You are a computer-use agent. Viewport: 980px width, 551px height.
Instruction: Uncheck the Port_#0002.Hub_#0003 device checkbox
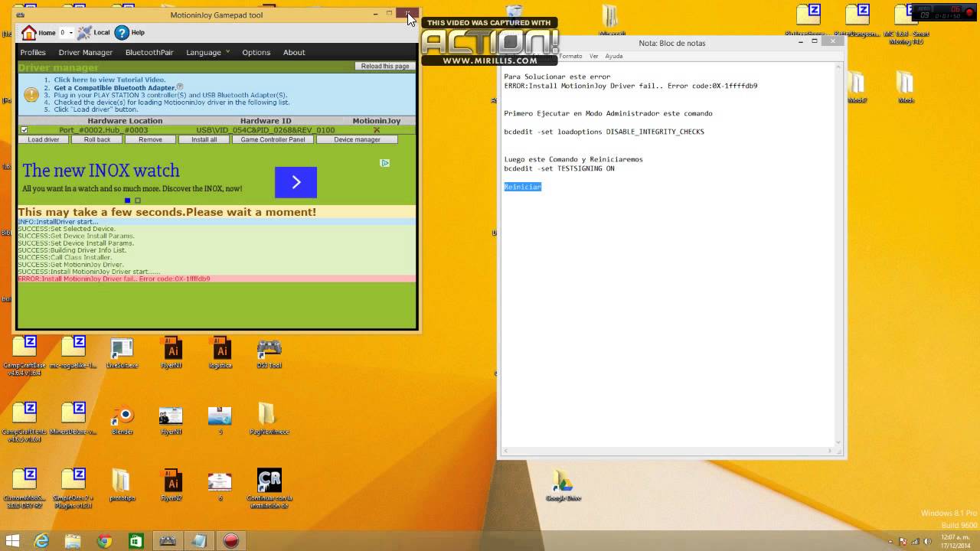coord(24,130)
